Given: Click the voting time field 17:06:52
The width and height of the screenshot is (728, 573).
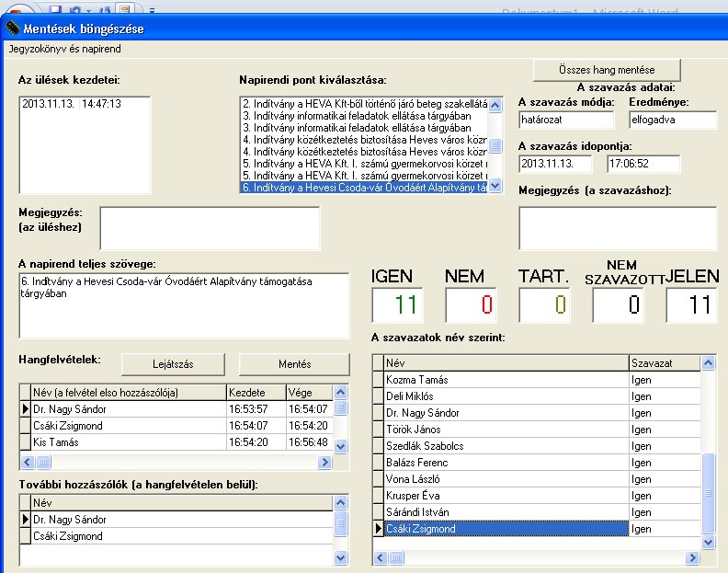Looking at the screenshot, I should pyautogui.click(x=643, y=164).
